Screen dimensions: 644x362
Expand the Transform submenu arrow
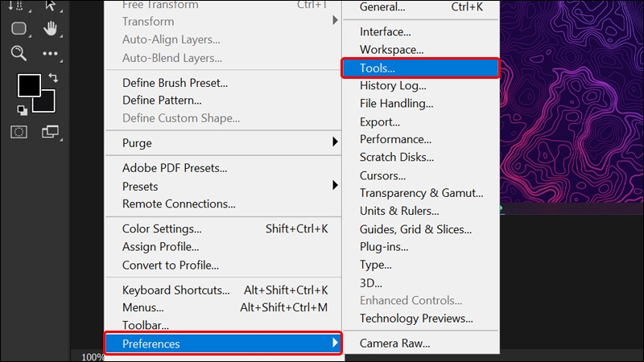point(335,20)
